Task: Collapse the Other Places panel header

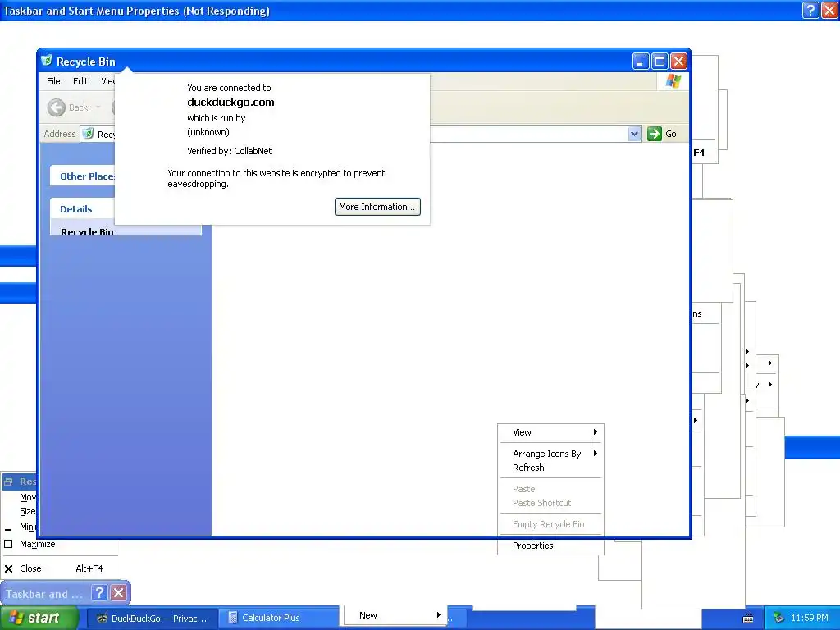Action: 83,176
